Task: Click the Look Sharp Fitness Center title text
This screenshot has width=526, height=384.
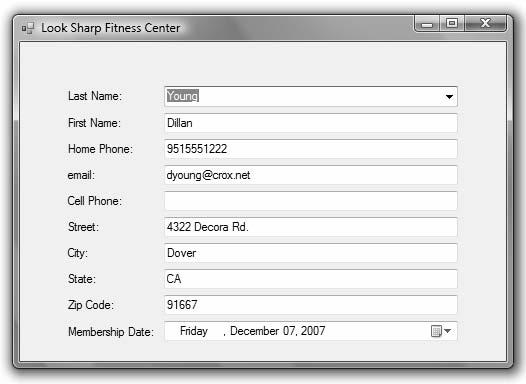Action: (x=111, y=28)
